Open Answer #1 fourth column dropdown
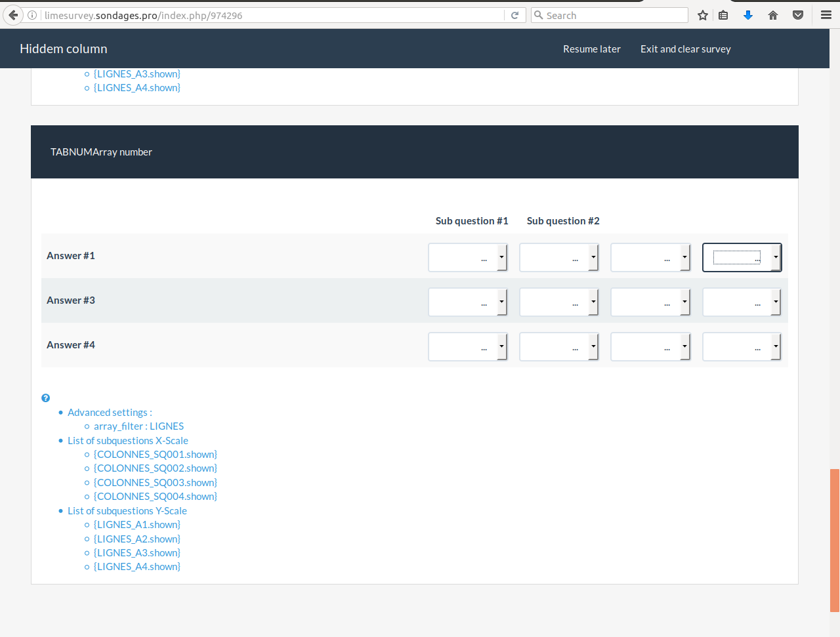The image size is (840, 637). click(742, 257)
